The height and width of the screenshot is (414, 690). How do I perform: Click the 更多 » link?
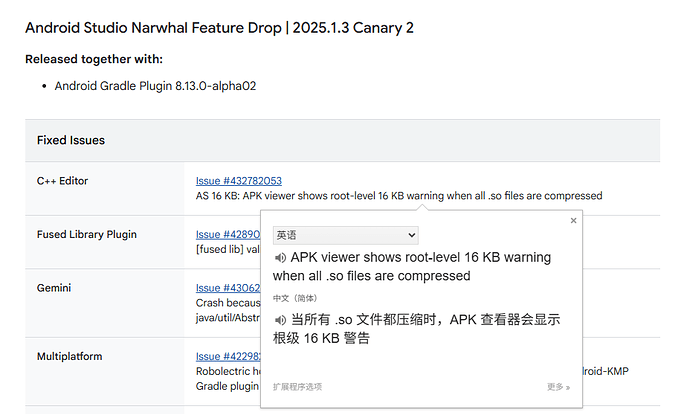[x=558, y=386]
